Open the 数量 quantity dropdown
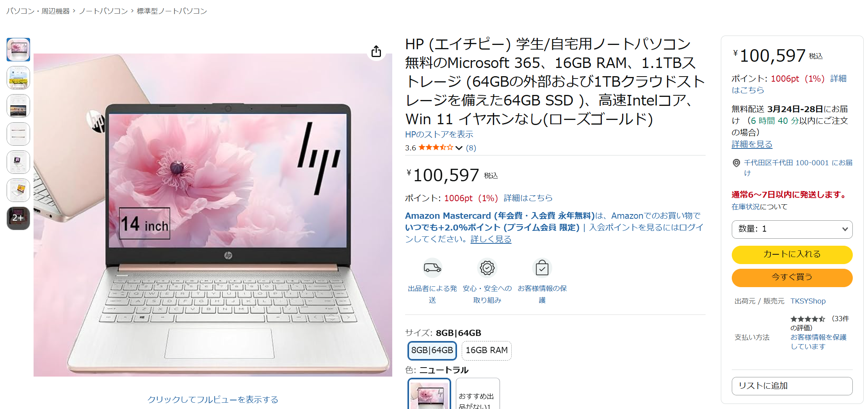The height and width of the screenshot is (409, 868). 792,229
